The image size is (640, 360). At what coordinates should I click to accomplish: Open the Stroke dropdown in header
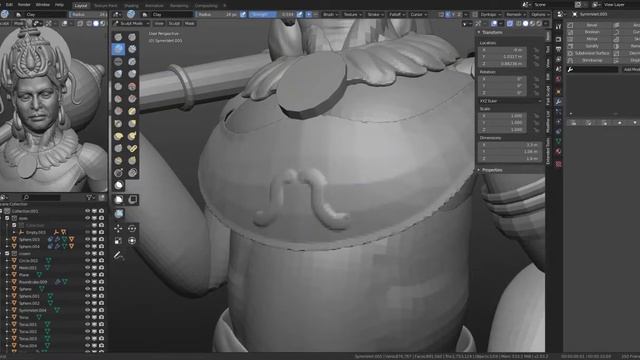tap(376, 14)
